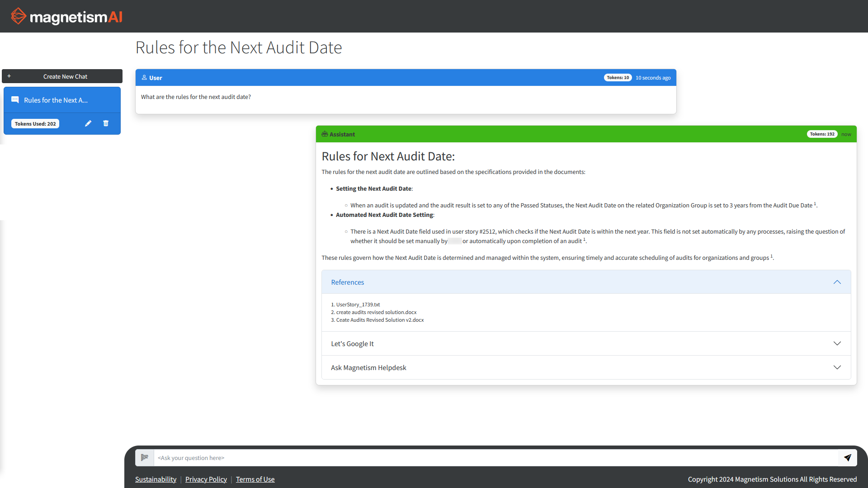The height and width of the screenshot is (488, 868).
Task: Click the chat bubble icon in sidebar chat
Action: (x=15, y=100)
